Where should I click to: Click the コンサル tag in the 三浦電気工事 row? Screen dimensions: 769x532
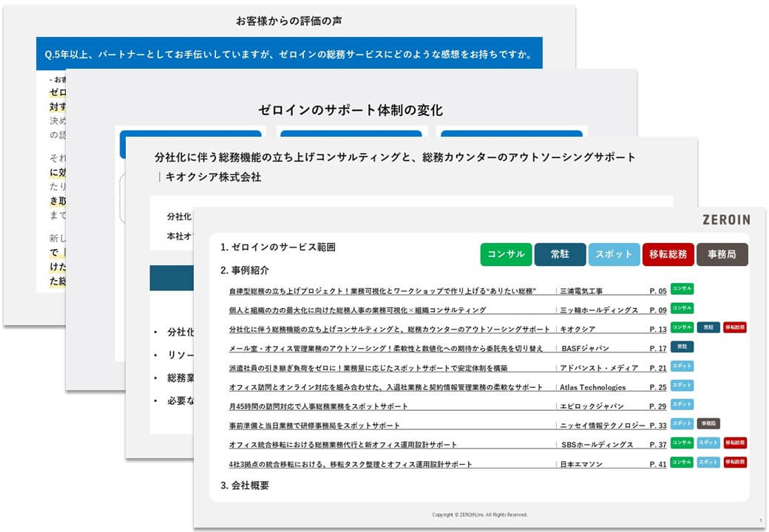point(682,289)
